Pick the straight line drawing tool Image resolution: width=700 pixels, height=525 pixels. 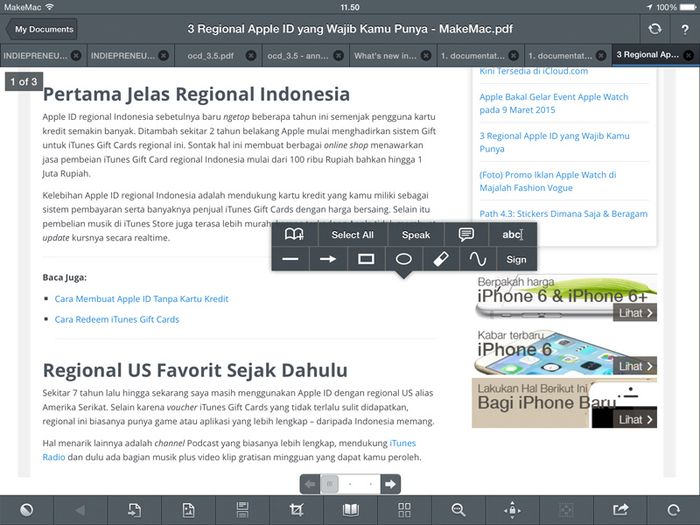point(290,259)
